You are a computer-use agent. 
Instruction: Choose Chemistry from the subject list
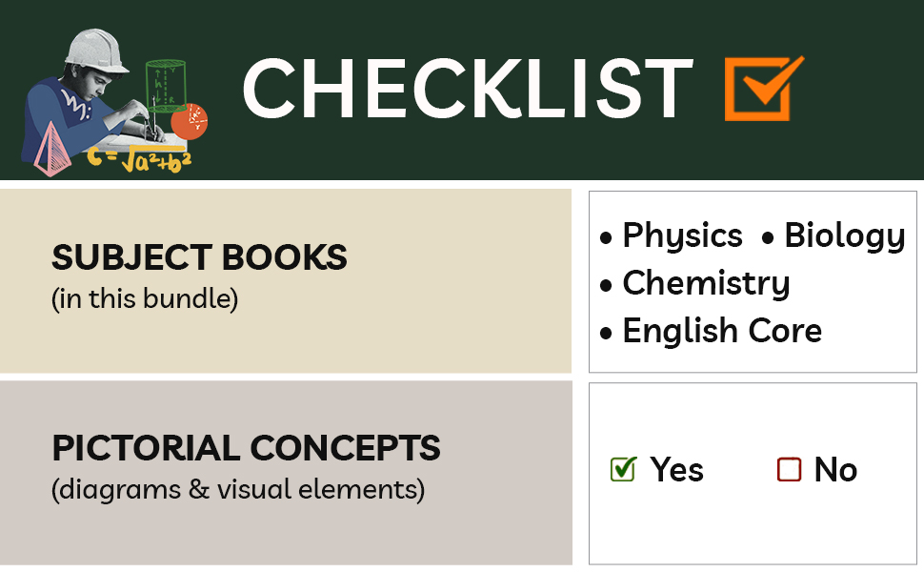pos(706,283)
